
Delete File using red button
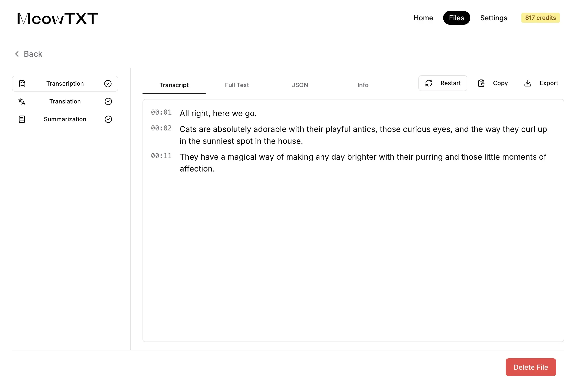[531, 367]
